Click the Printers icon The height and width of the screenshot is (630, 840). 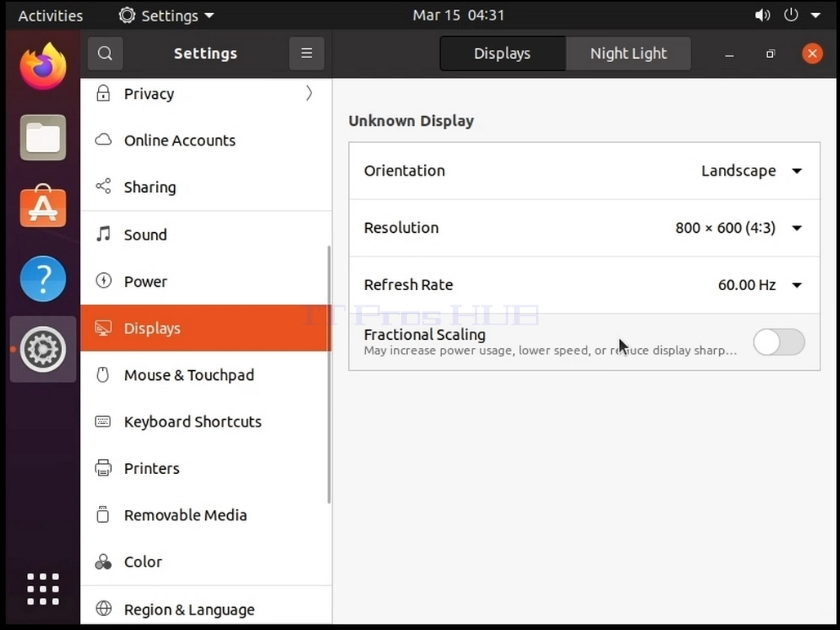tap(104, 467)
